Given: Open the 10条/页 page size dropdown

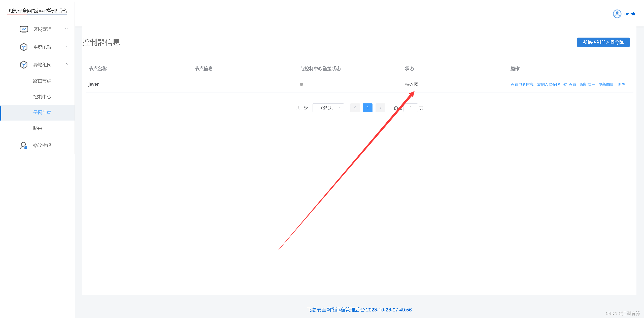Looking at the screenshot, I should coord(328,108).
